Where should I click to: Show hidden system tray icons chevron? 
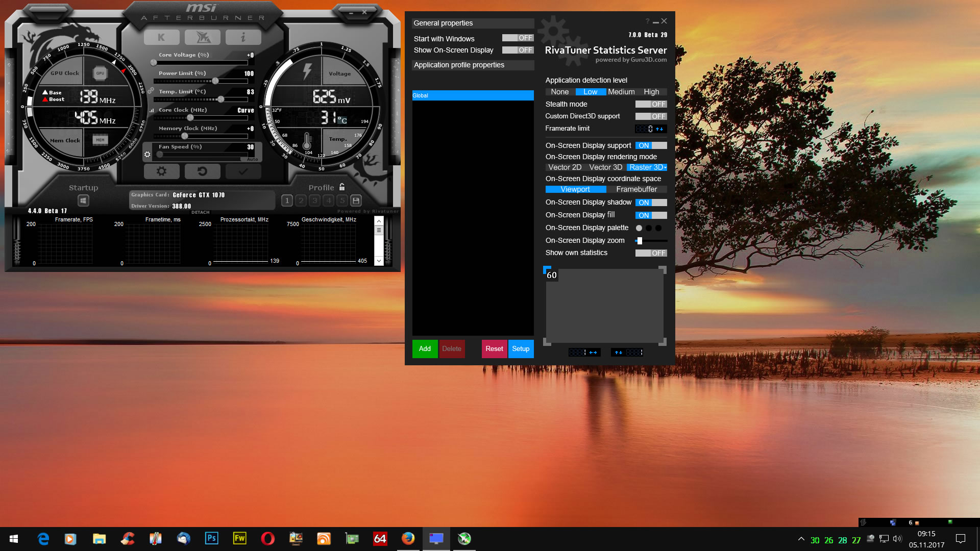coord(801,539)
